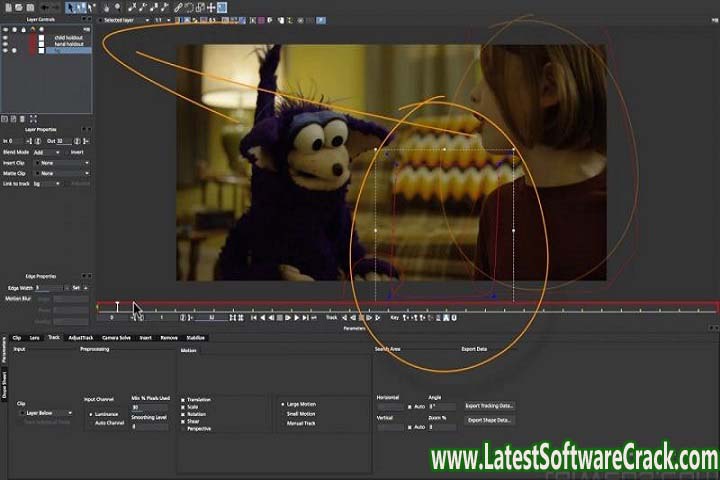Click the Attach Layer link tool icon

(178, 7)
